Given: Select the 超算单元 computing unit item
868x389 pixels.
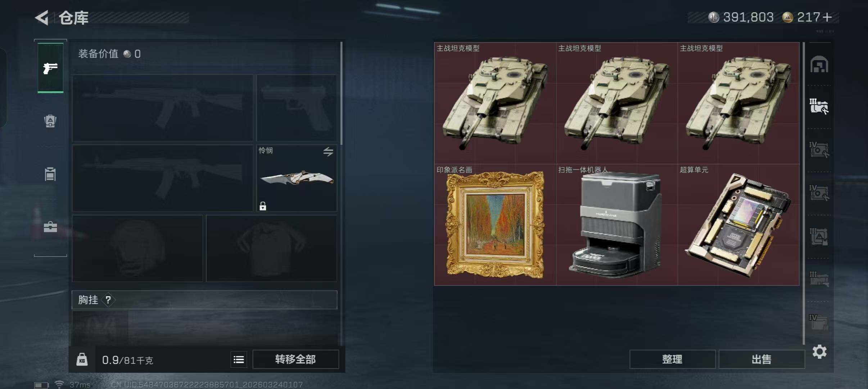Looking at the screenshot, I should [x=738, y=225].
